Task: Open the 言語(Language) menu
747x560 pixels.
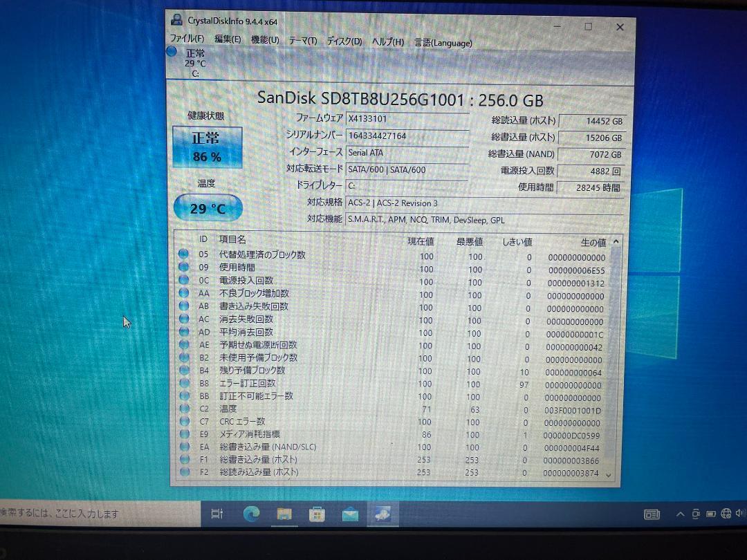Action: point(443,43)
